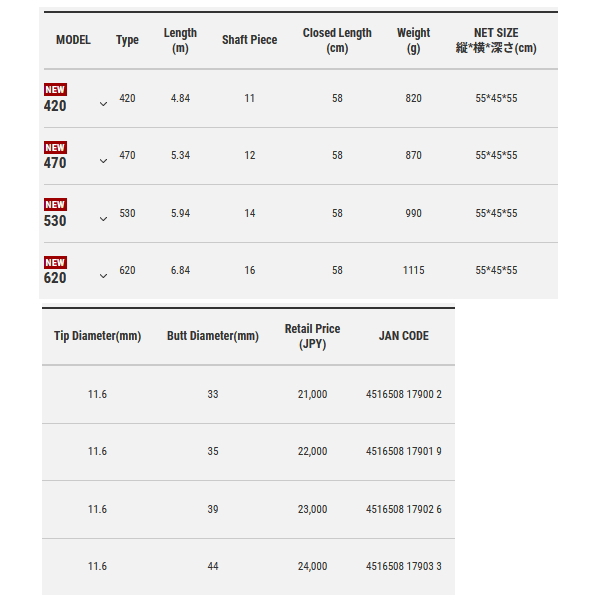Expand the 530 model row chevron
The width and height of the screenshot is (600, 600).
[103, 219]
